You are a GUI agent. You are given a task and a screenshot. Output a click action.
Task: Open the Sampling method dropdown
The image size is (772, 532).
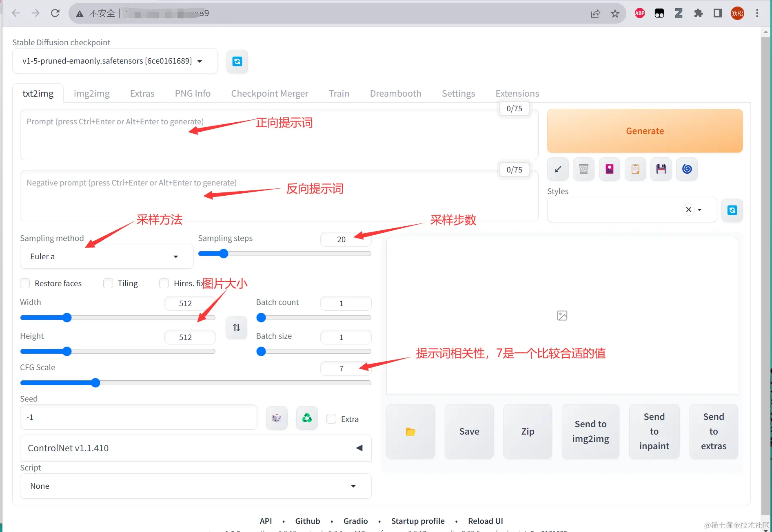click(x=106, y=256)
